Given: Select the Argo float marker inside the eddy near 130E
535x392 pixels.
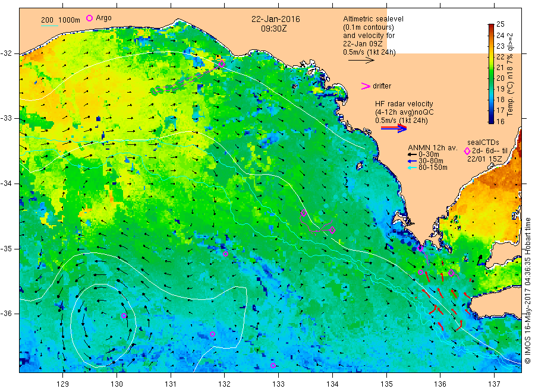Looking at the screenshot, I should (124, 315).
